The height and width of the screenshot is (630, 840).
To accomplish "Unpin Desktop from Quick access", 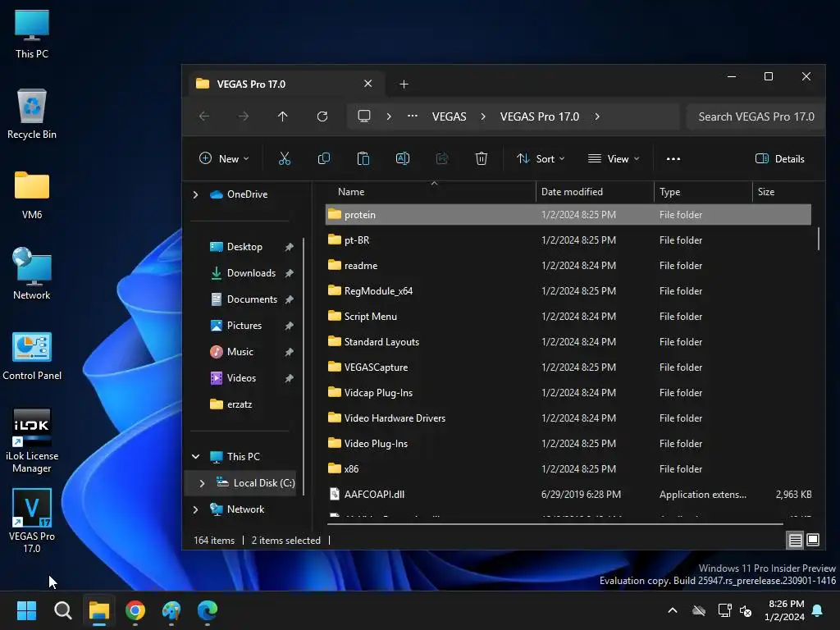I will click(x=290, y=247).
